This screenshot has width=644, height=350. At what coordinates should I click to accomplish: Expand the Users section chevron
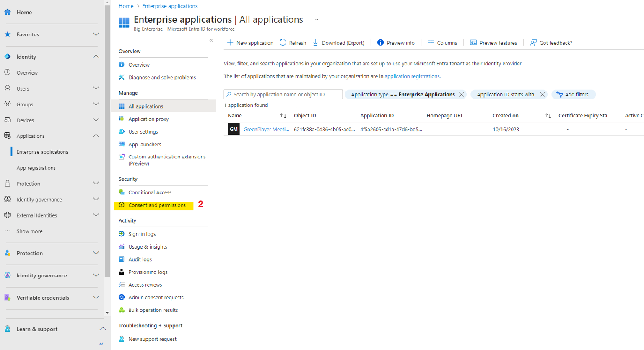tap(96, 88)
